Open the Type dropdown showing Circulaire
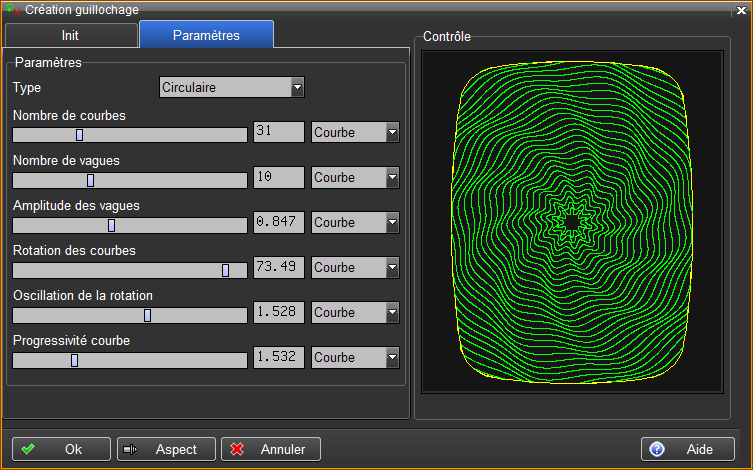Image resolution: width=753 pixels, height=470 pixels. 232,87
